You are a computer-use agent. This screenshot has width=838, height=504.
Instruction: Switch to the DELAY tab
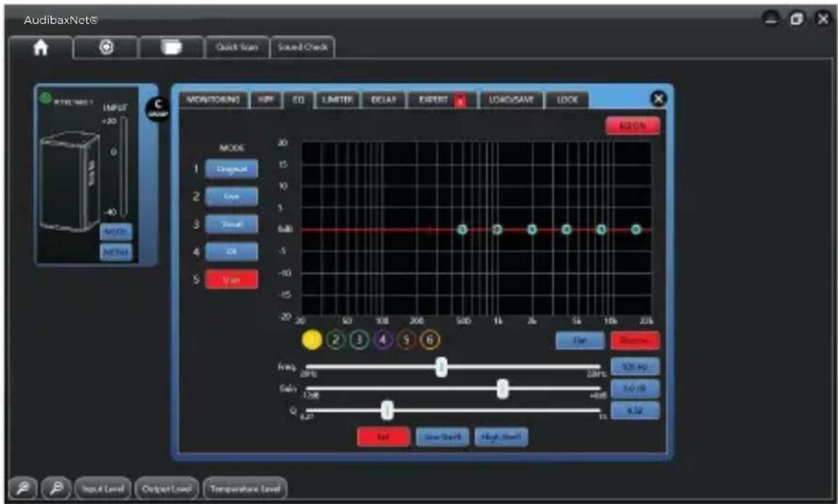click(x=384, y=100)
